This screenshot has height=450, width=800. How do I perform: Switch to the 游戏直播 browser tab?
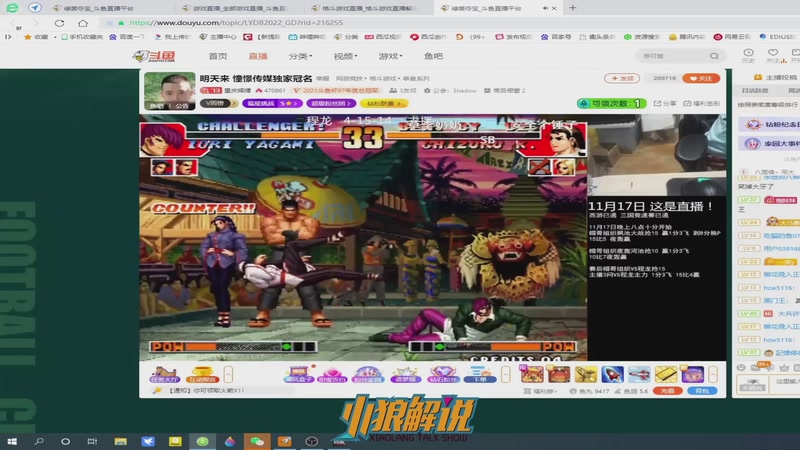tap(240, 8)
